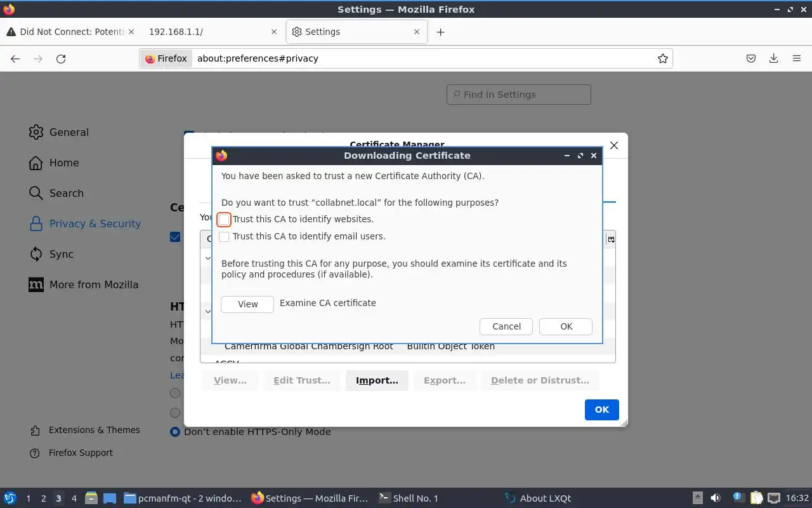Screen dimensions: 812x508
Task: Open the network status tray icon
Action: 774,498
